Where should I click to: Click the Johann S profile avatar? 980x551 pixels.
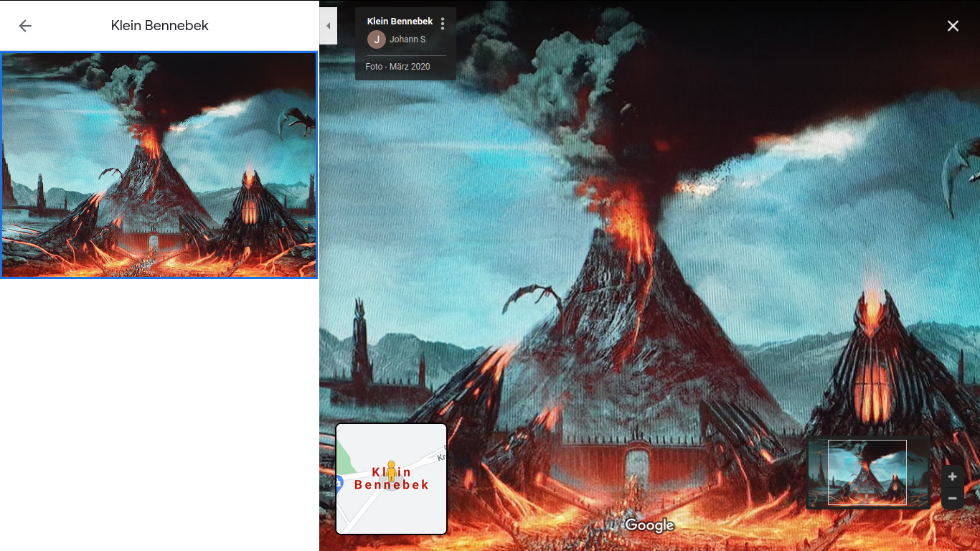pos(377,39)
